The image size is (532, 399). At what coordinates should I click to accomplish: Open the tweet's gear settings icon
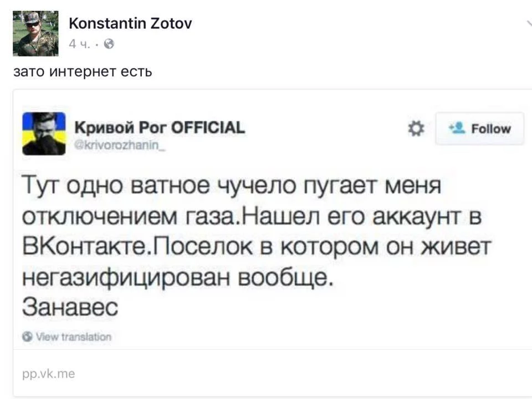(x=416, y=129)
